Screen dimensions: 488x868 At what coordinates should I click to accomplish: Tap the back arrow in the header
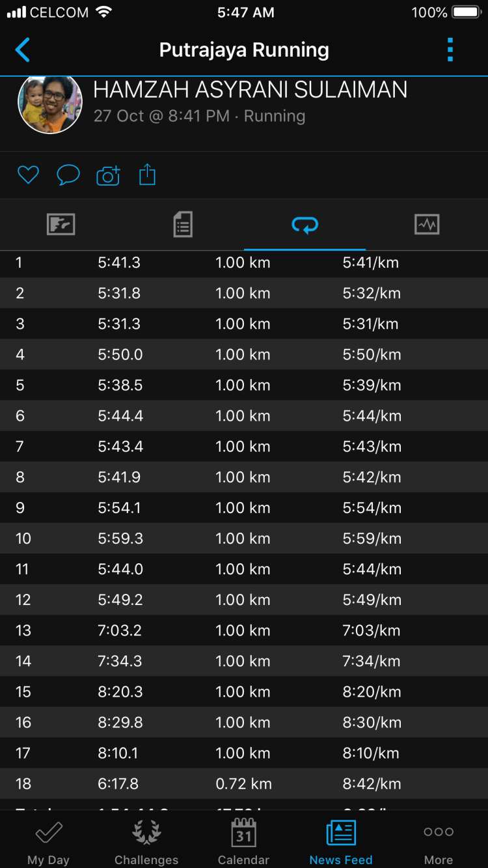pos(23,50)
